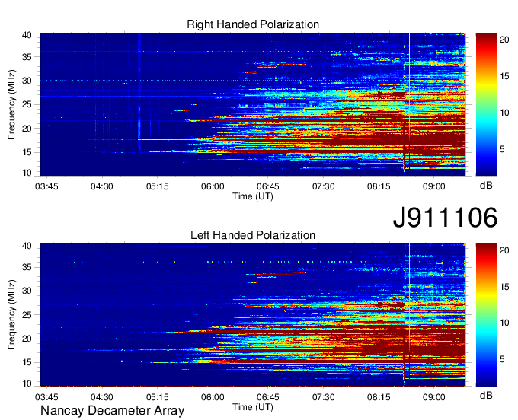Click the 05:15 tick under the top plot

[x=157, y=186]
